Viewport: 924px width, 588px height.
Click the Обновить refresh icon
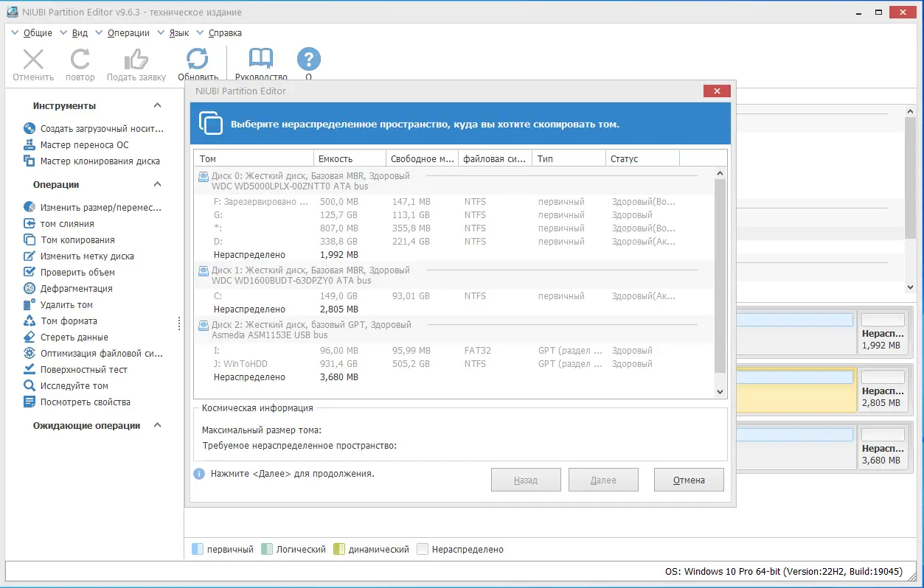[198, 59]
